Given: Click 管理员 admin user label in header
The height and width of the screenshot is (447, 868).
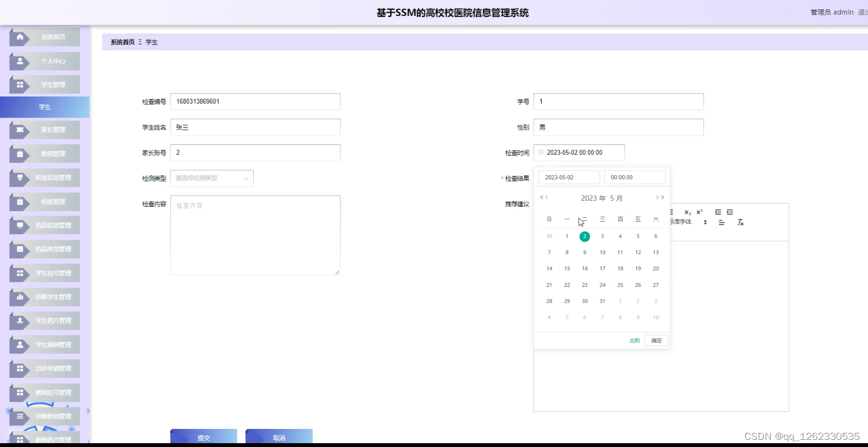Looking at the screenshot, I should tap(832, 12).
